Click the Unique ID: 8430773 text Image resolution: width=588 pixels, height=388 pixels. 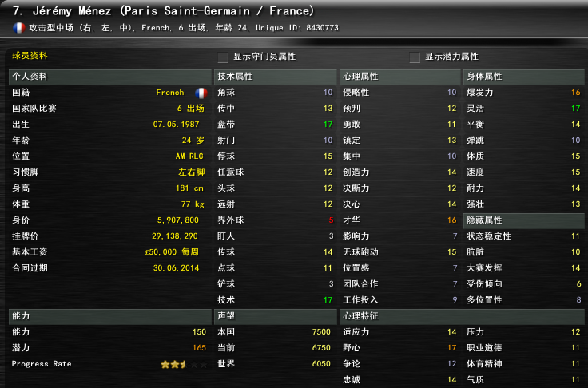coord(297,28)
